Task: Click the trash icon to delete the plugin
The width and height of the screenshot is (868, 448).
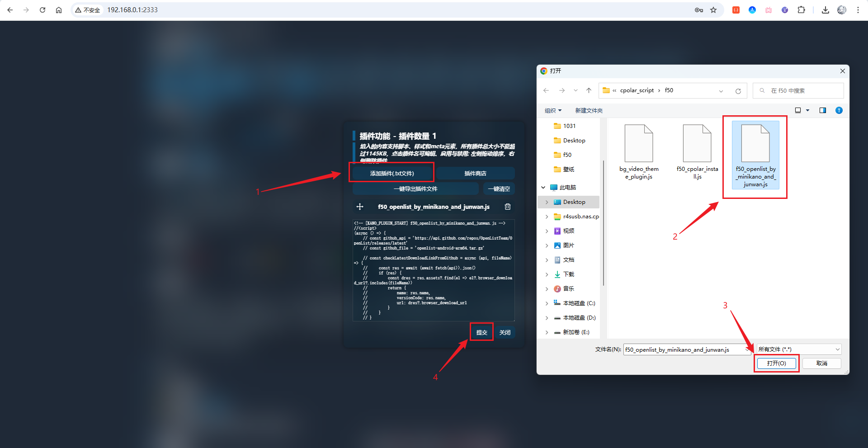Action: 508,207
